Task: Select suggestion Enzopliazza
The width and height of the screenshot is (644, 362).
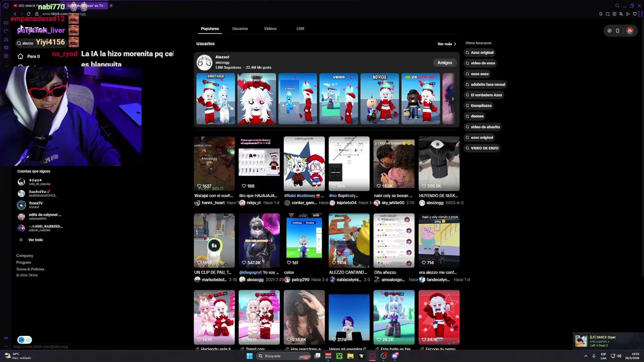Action: [x=478, y=106]
